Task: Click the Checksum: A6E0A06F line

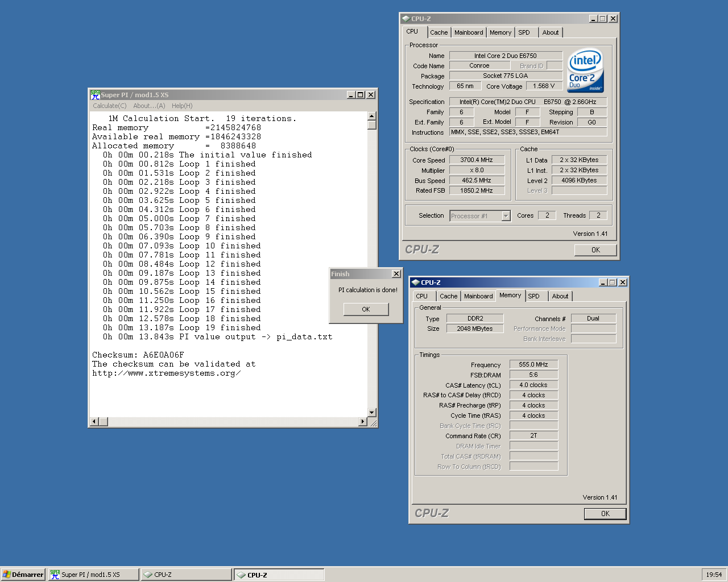Action: pyautogui.click(x=138, y=355)
